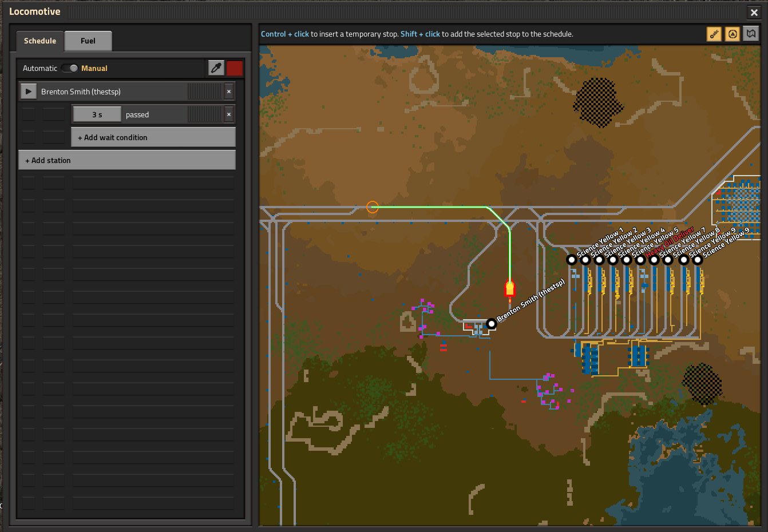Click the play button beside Brenton Smith (thestsp)

28,92
